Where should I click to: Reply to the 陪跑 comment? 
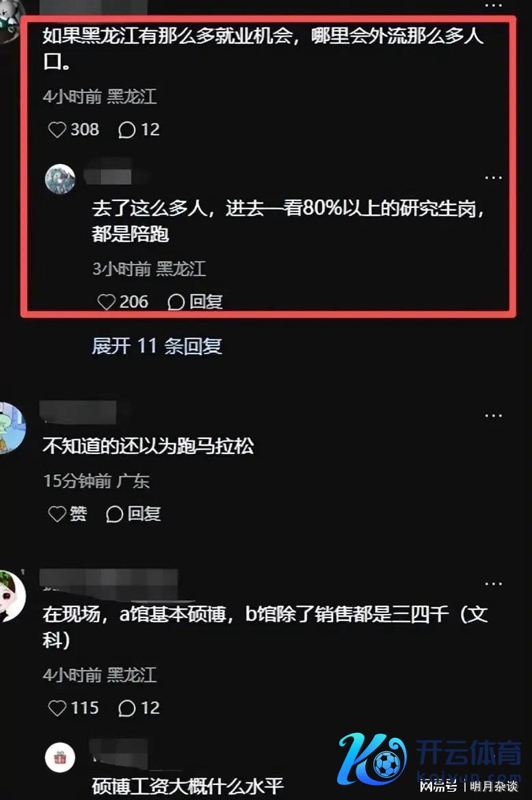pyautogui.click(x=195, y=302)
